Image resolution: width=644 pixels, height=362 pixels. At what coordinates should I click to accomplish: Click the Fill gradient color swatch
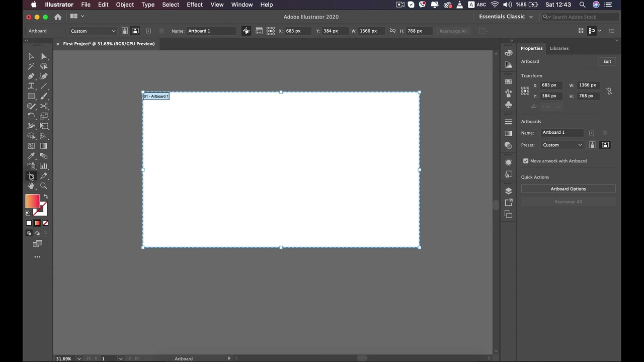tap(32, 201)
